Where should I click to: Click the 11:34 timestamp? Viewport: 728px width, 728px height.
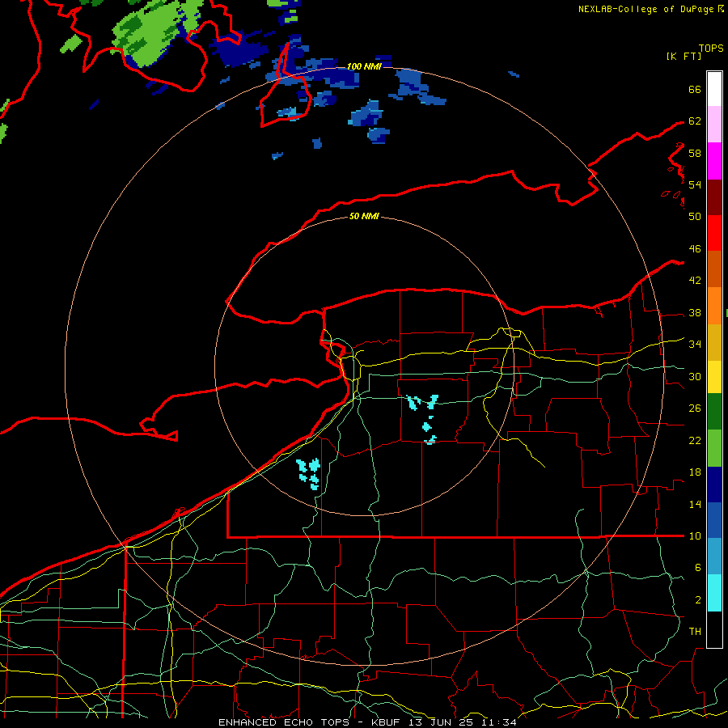pos(499,722)
